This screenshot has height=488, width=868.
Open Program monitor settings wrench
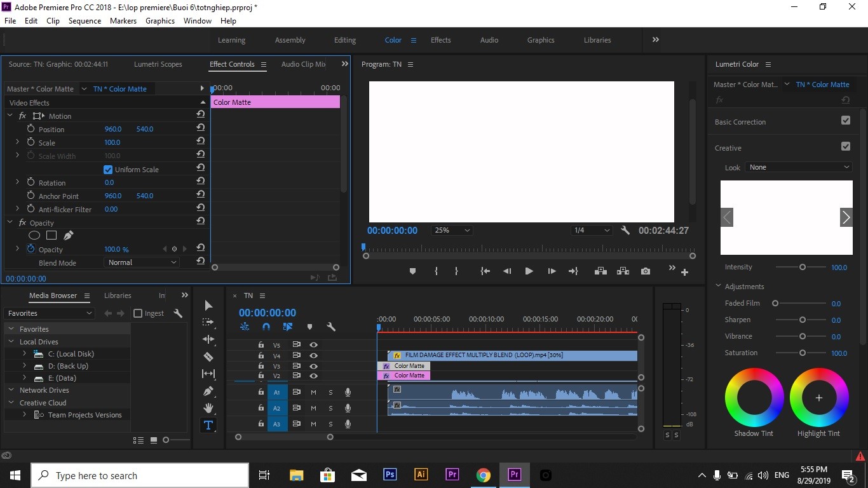[625, 230]
